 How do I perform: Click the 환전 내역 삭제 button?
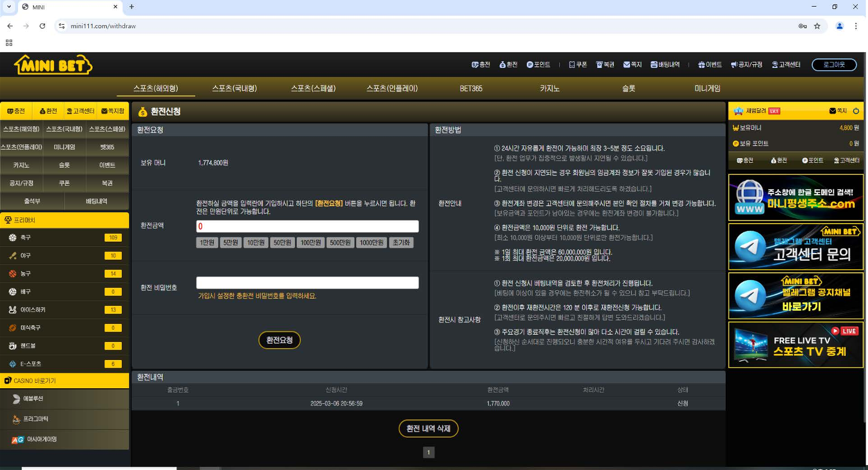[428, 429]
